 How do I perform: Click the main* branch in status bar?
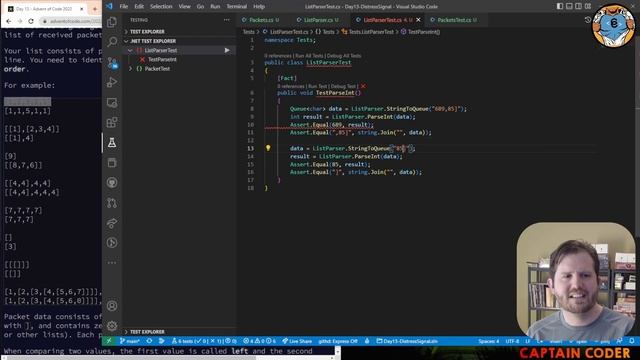pyautogui.click(x=130, y=341)
